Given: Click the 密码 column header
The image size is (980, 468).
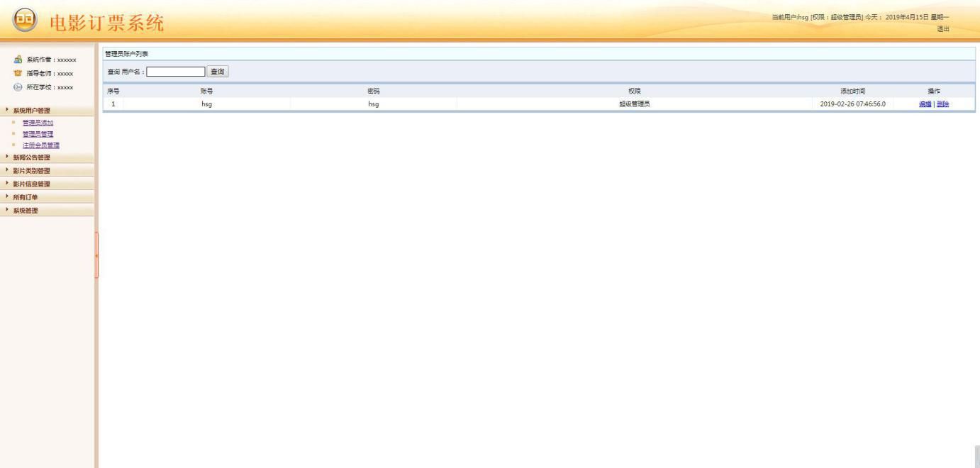Looking at the screenshot, I should (374, 91).
